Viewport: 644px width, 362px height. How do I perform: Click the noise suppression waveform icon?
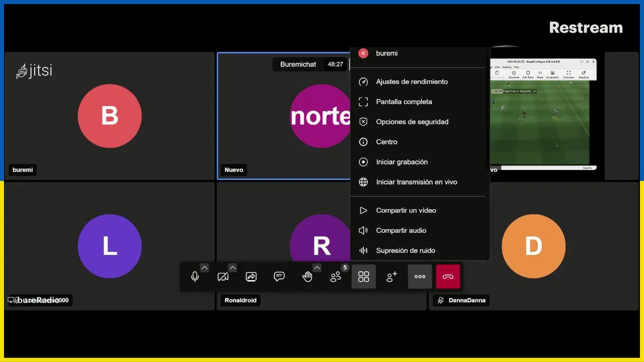pyautogui.click(x=363, y=250)
